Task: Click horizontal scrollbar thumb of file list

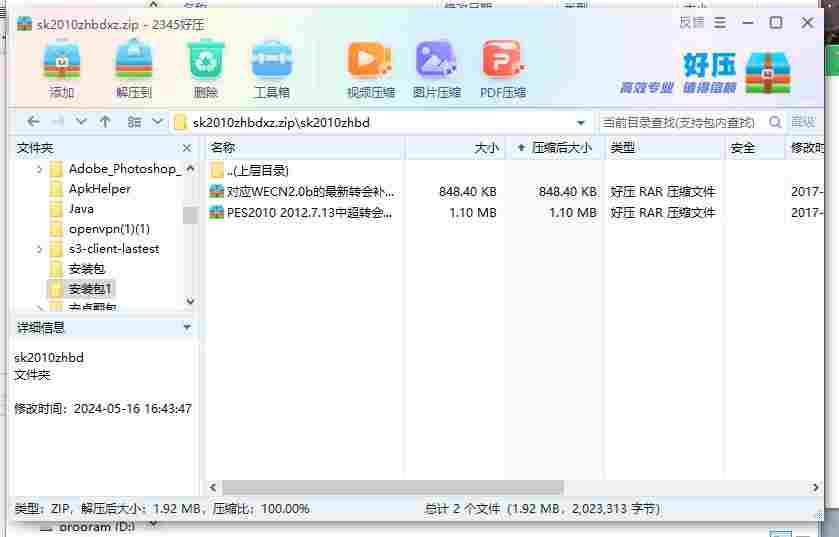Action: click(393, 487)
